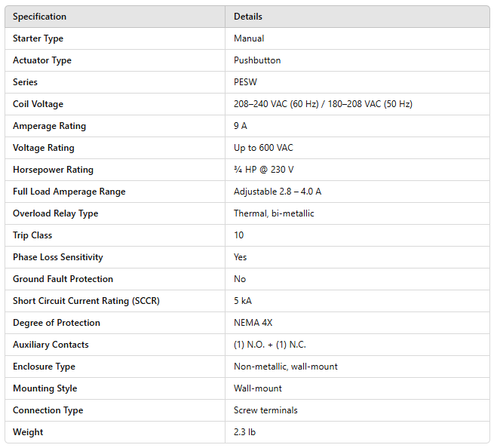Select the PESW series value

pos(245,82)
